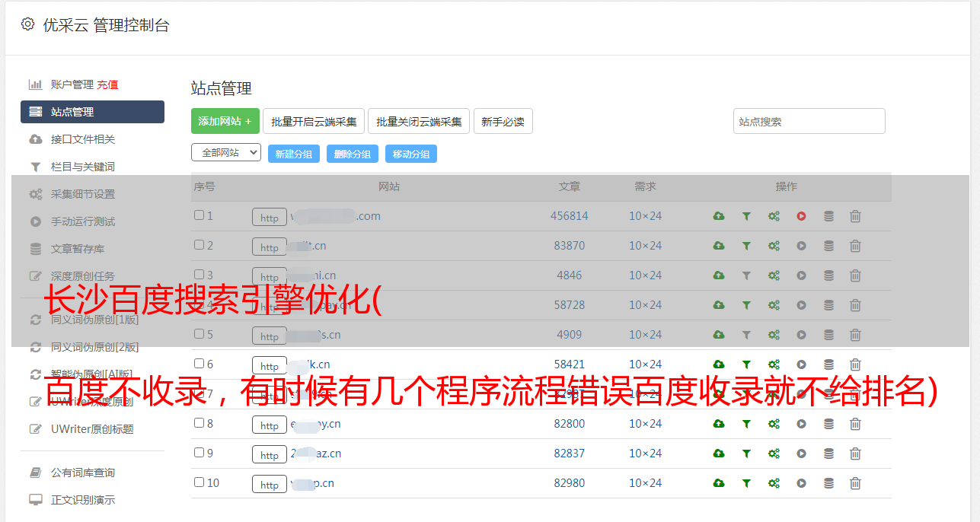Click the green filter icon in row 2
Viewport: 980px width, 522px height.
[x=746, y=246]
